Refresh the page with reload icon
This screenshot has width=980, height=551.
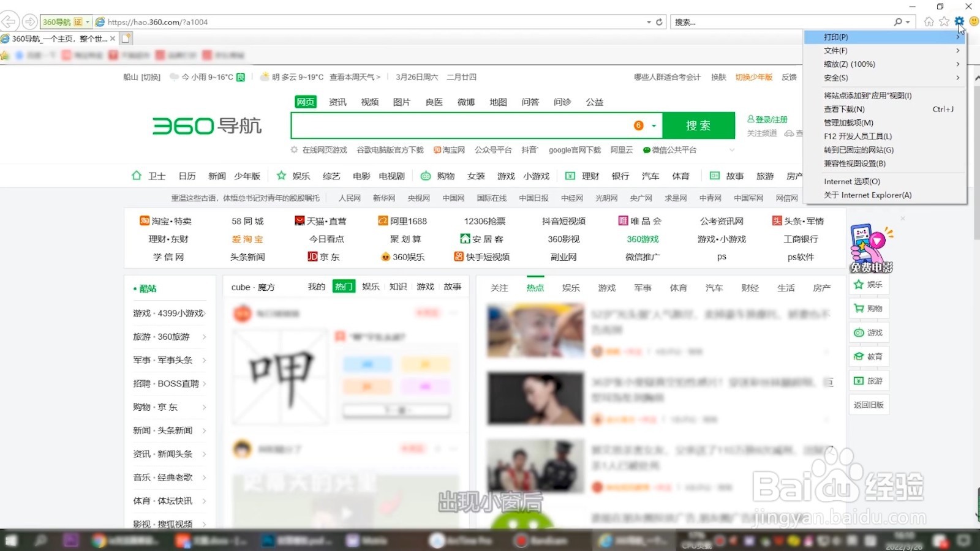[659, 22]
